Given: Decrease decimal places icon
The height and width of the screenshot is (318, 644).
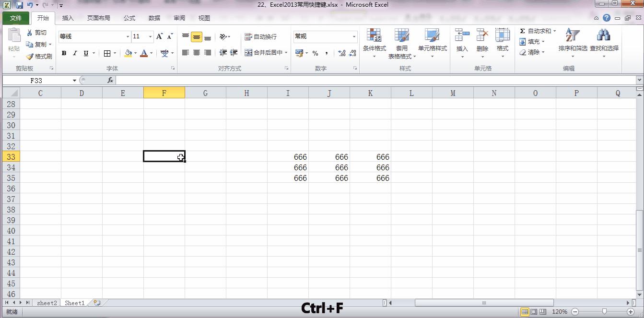Looking at the screenshot, I should click(x=352, y=53).
